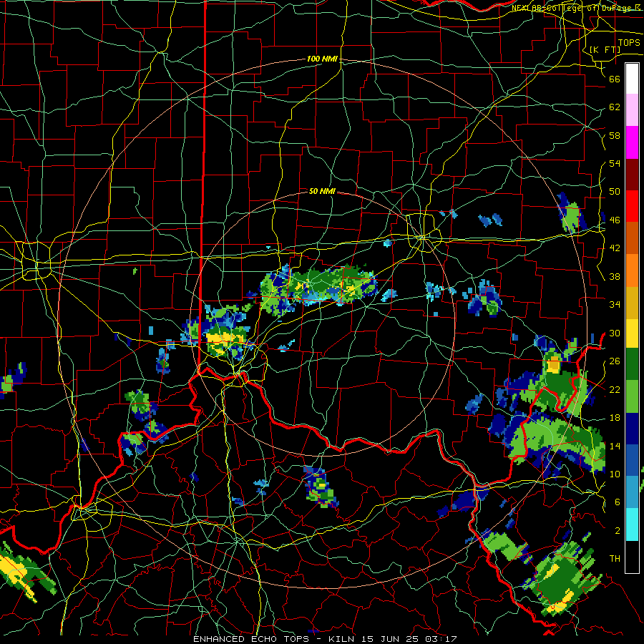Select the bright red legend swatch
The image size is (644, 644).
tap(632, 206)
